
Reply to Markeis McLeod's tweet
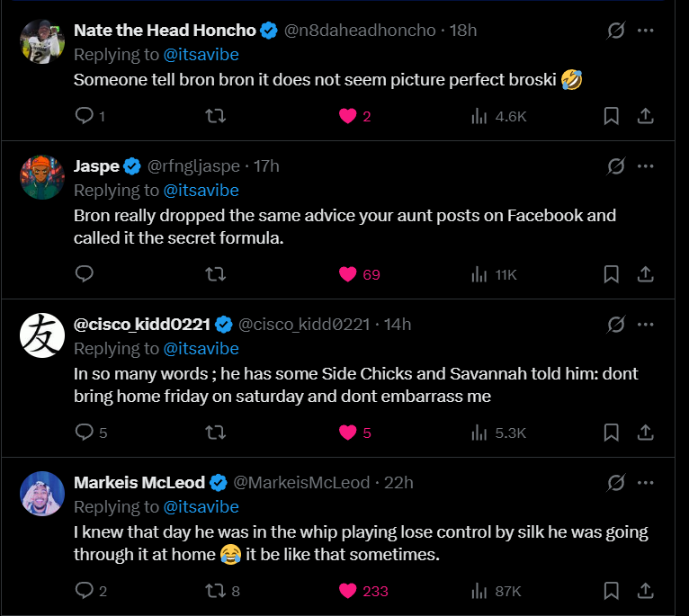pos(85,591)
